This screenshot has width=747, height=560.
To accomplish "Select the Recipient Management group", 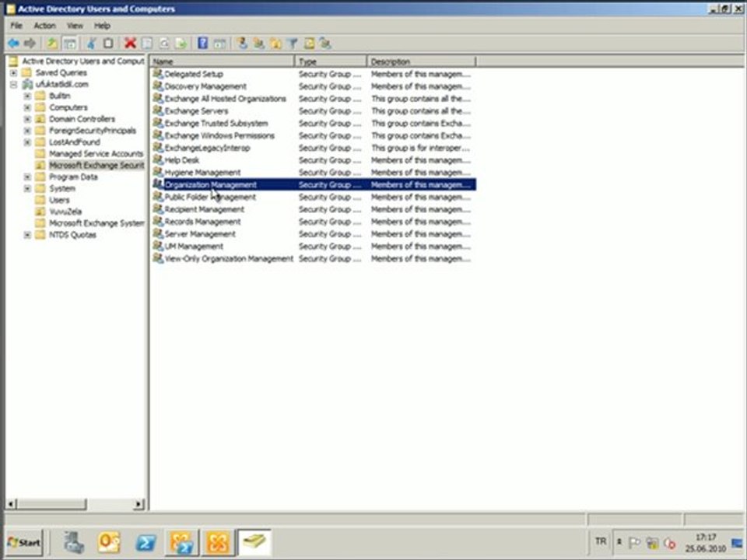I will tap(204, 209).
